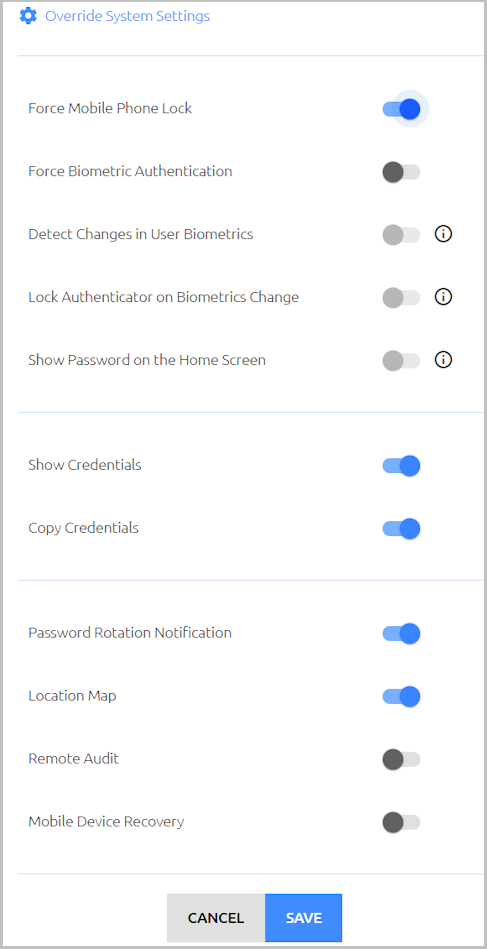Image resolution: width=487 pixels, height=949 pixels.
Task: Click the Force Mobile Phone Lock label
Action: click(x=110, y=108)
